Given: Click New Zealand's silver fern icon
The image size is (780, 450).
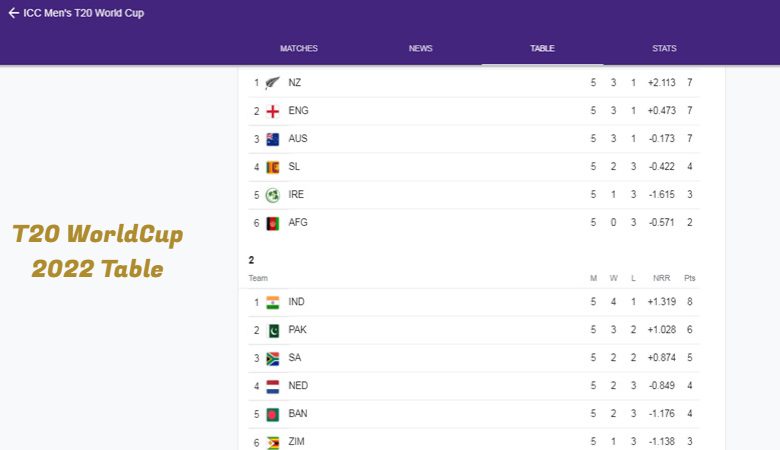Looking at the screenshot, I should click(273, 83).
